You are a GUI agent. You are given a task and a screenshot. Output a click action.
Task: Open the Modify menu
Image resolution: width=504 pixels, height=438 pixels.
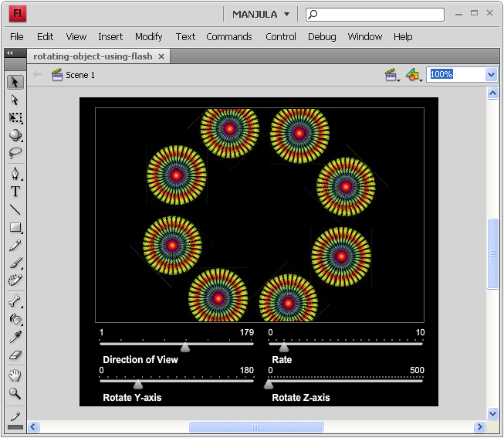148,36
